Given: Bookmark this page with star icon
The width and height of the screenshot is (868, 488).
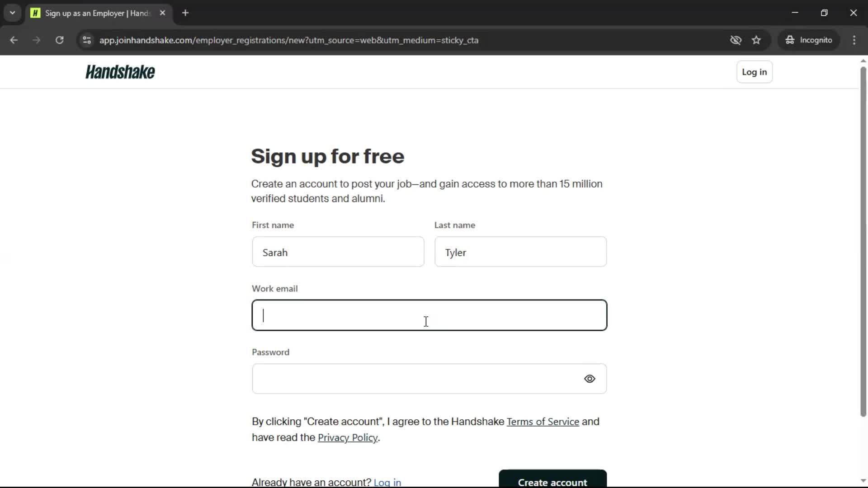Looking at the screenshot, I should tap(756, 40).
